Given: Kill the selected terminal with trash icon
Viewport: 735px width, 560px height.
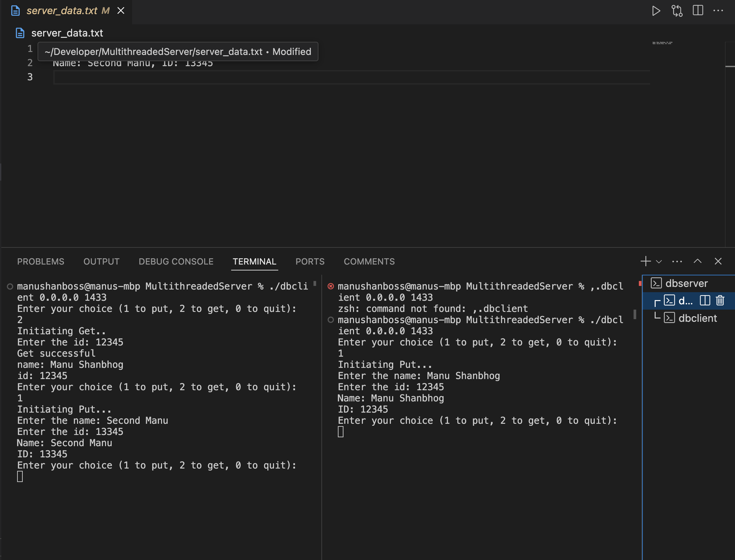Looking at the screenshot, I should point(720,301).
